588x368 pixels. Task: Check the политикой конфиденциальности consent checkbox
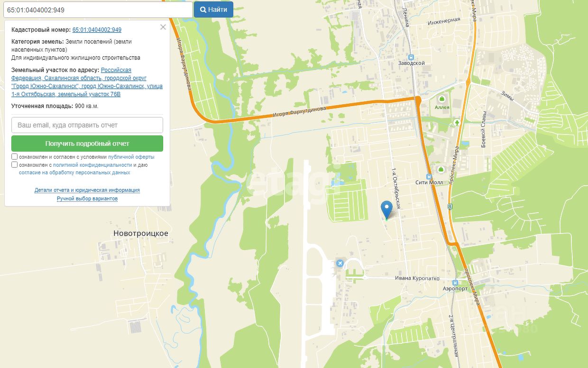click(15, 164)
